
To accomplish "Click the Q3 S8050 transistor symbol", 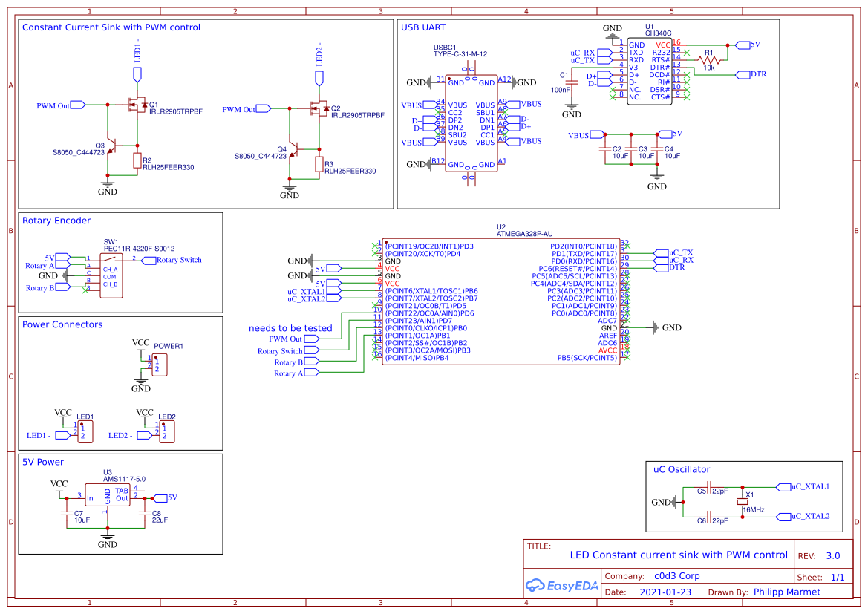I will (x=112, y=147).
